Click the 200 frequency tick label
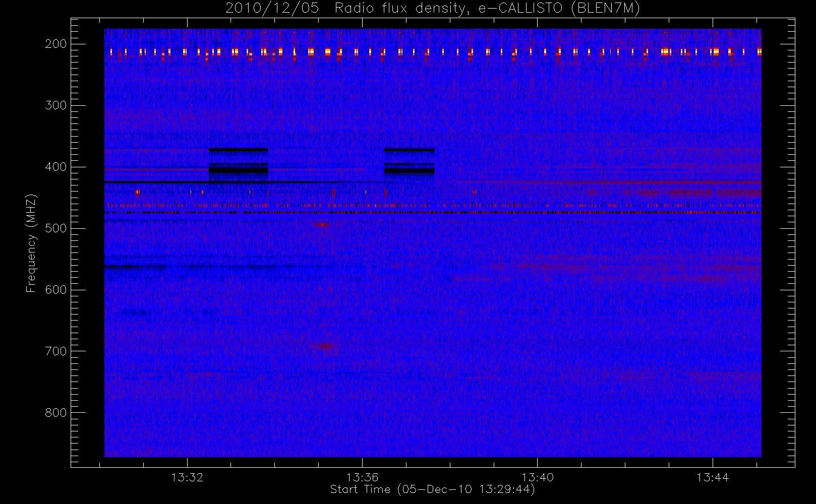Screen dimensions: 816x504 [56, 44]
